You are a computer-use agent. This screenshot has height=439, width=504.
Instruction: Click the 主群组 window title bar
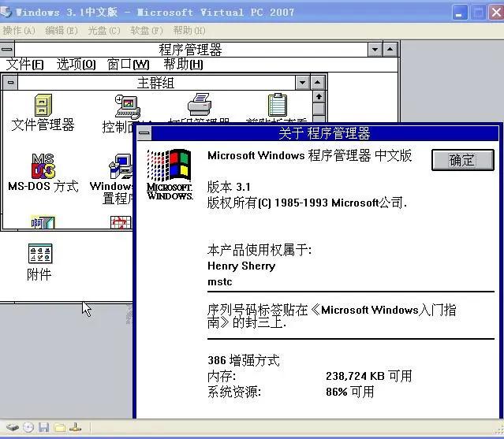[156, 83]
